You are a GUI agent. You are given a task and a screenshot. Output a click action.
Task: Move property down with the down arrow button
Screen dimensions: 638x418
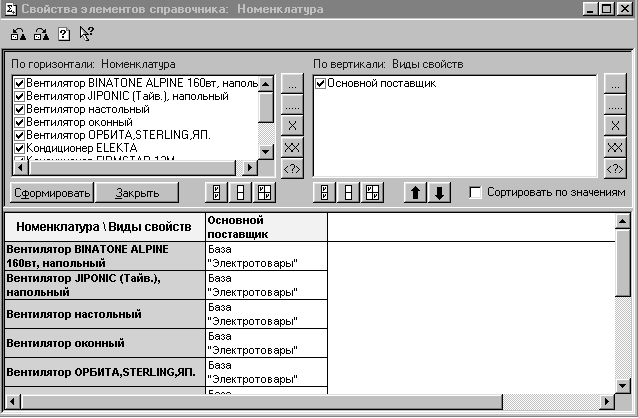[x=439, y=193]
